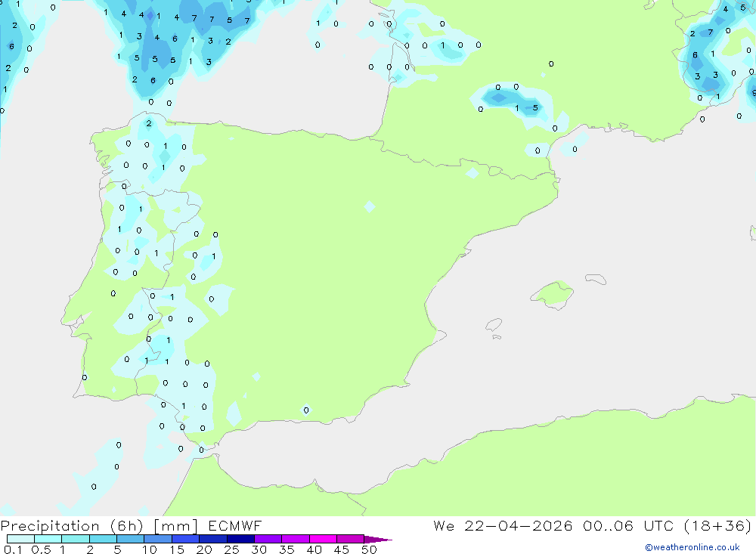Viewport: 756px width, 554px height.
Task: Click the 15–20 mm royal blue swatch
Action: click(x=186, y=539)
